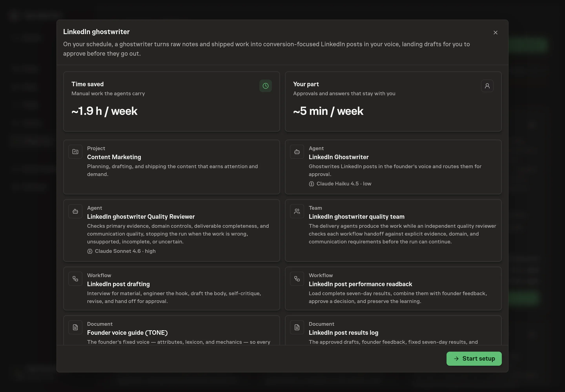Screen dimensions: 565x392
Task: Select the '~5 min / week' value
Action: 328,111
